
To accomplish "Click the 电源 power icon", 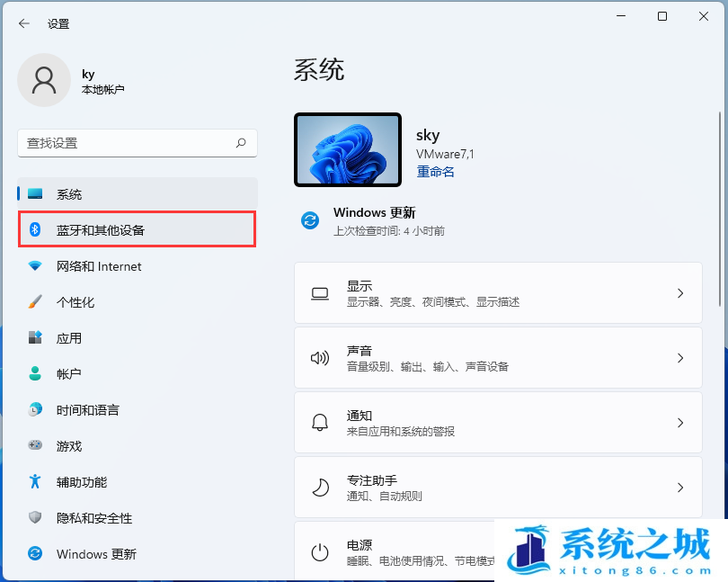I will tap(320, 552).
